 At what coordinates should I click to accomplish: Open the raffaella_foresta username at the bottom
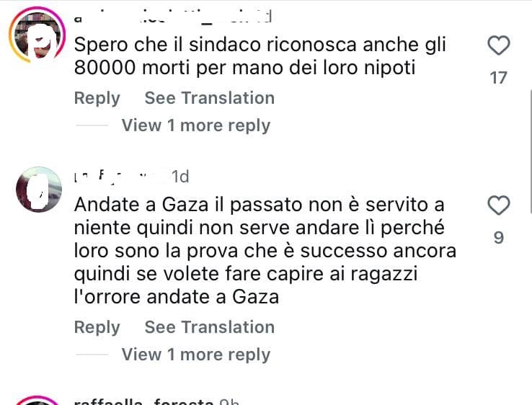click(x=144, y=401)
